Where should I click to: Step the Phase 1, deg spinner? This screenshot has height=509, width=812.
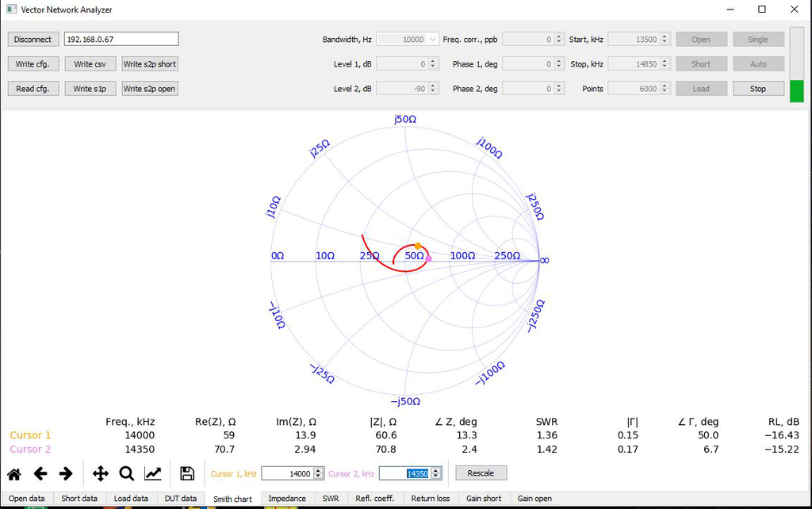(x=559, y=64)
